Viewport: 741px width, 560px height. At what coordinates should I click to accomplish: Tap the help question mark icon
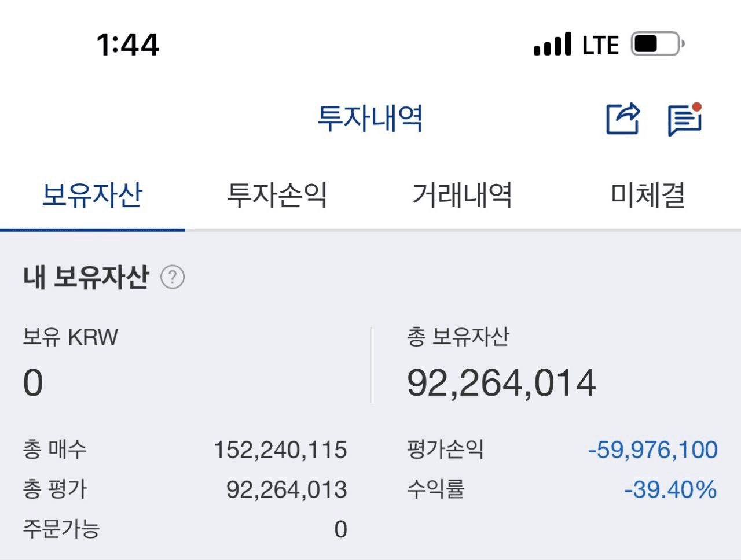172,278
